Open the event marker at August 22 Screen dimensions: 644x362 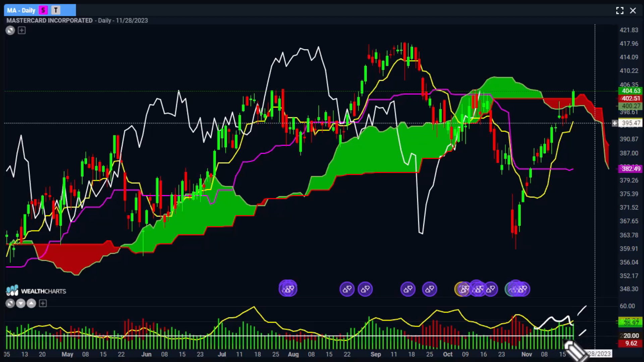click(x=347, y=289)
